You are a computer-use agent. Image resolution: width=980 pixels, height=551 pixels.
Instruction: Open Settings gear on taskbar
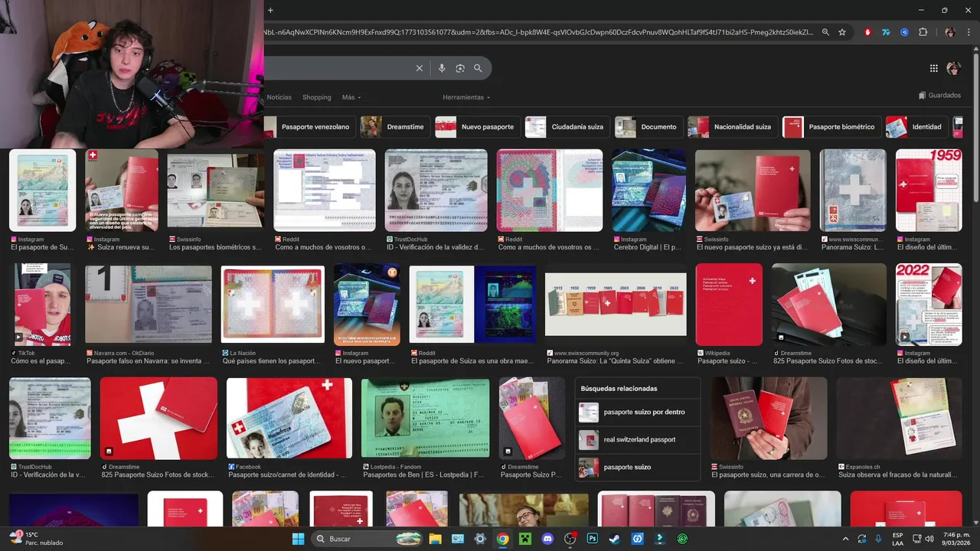480,539
